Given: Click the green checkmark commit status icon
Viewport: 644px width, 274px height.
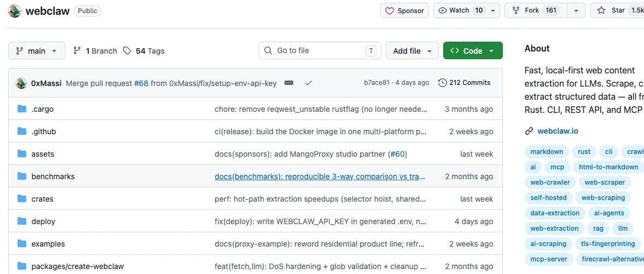Looking at the screenshot, I should pos(309,83).
